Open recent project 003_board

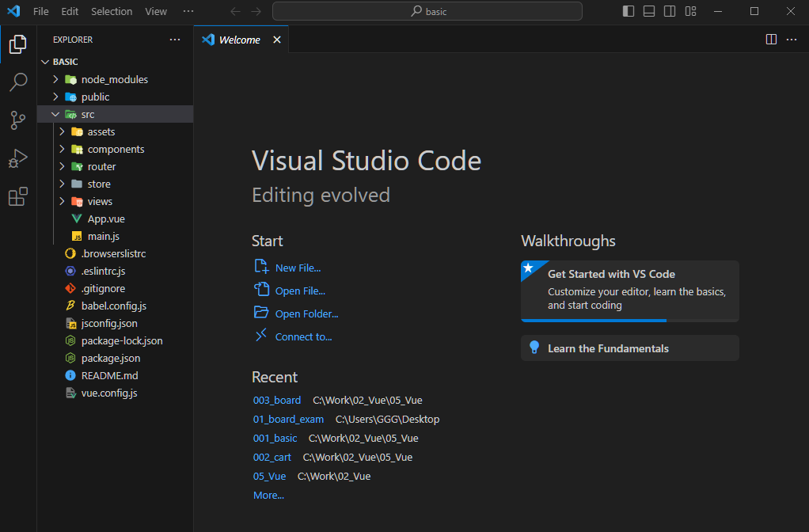point(277,400)
